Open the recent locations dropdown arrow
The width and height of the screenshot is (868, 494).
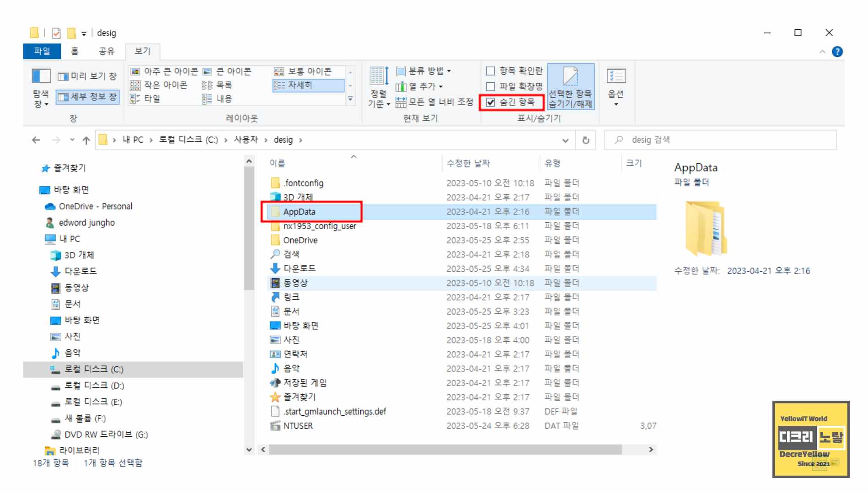coord(72,140)
